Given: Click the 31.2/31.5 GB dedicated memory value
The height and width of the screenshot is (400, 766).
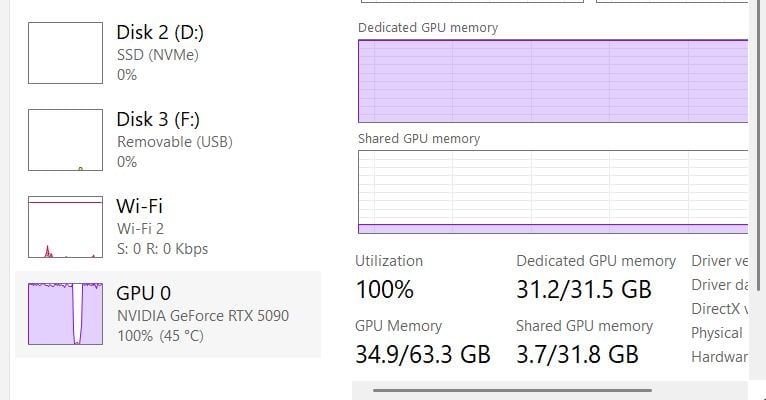Looking at the screenshot, I should (584, 290).
